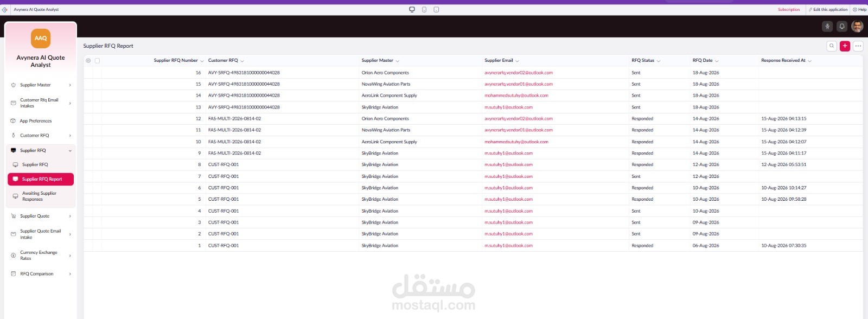
Task: Tick the select-all rows checkbox
Action: [97, 61]
